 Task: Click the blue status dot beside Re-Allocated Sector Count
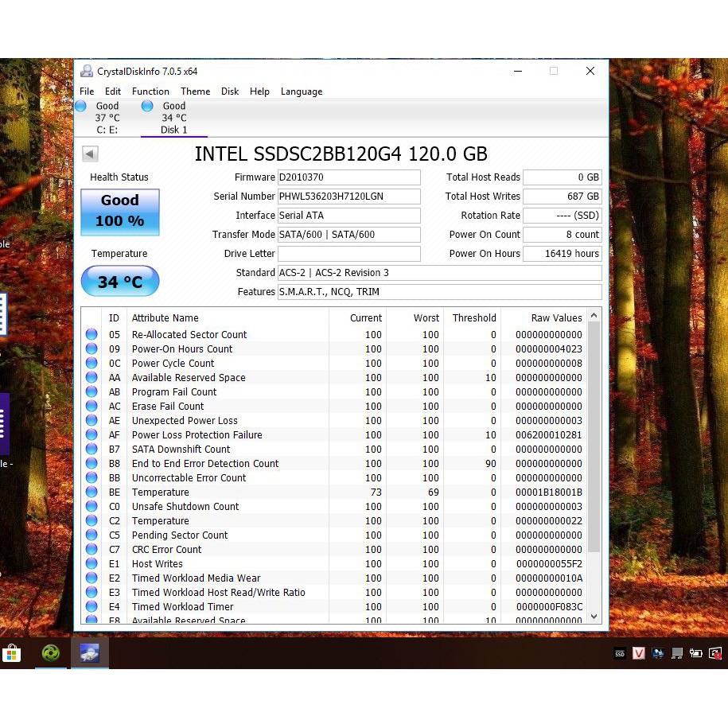point(91,334)
